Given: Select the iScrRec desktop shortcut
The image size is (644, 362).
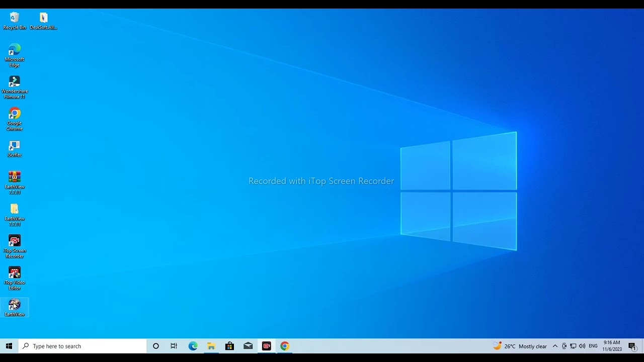Looking at the screenshot, I should 15,149.
